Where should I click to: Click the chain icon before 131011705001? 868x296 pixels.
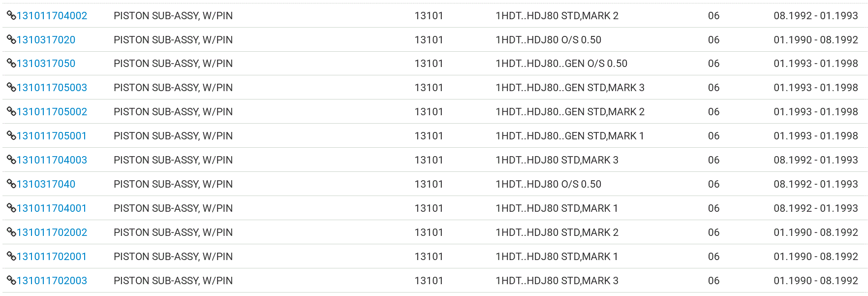click(x=11, y=135)
